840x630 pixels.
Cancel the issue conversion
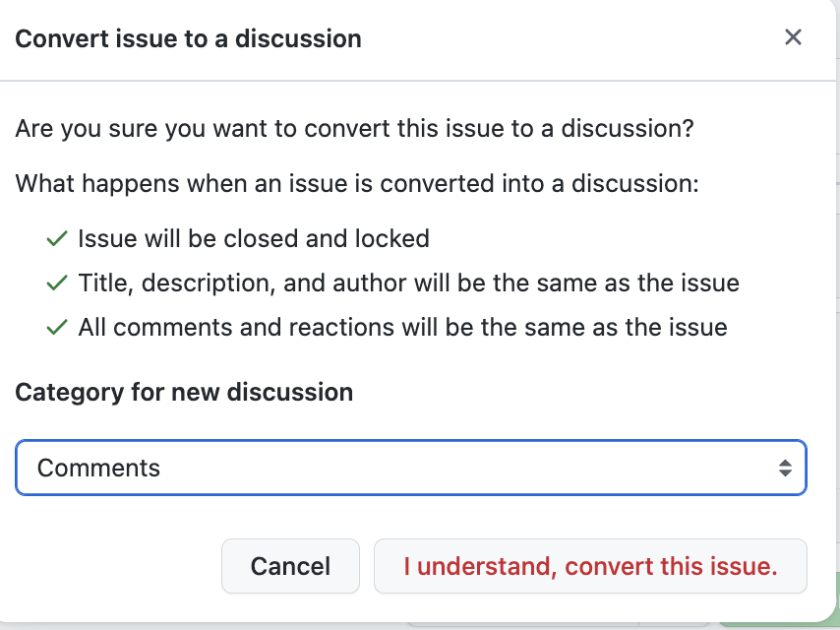290,566
